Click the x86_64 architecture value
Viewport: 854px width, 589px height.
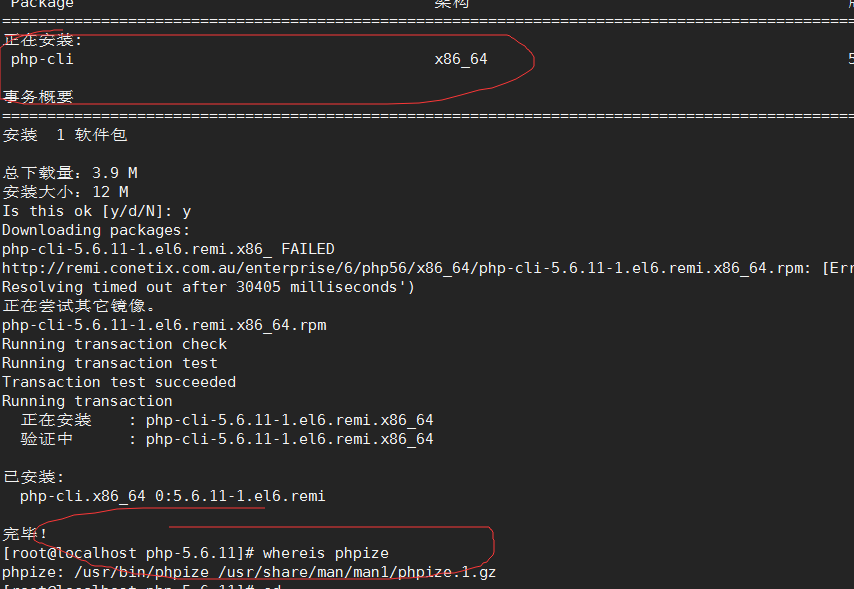pos(461,59)
